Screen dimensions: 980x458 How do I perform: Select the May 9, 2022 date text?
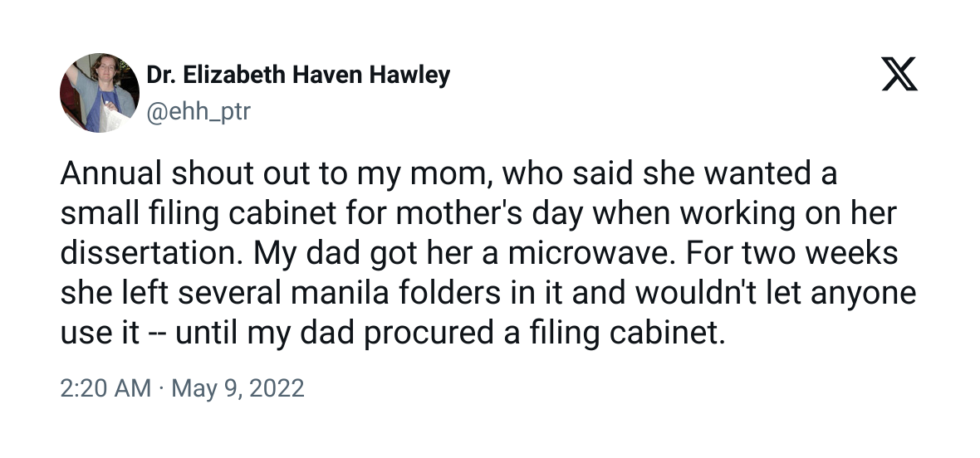point(238,388)
